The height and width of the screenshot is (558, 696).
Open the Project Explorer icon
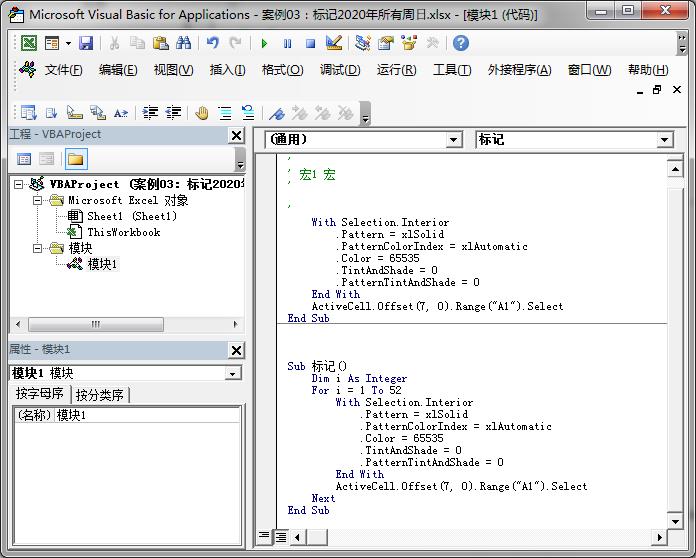[363, 43]
